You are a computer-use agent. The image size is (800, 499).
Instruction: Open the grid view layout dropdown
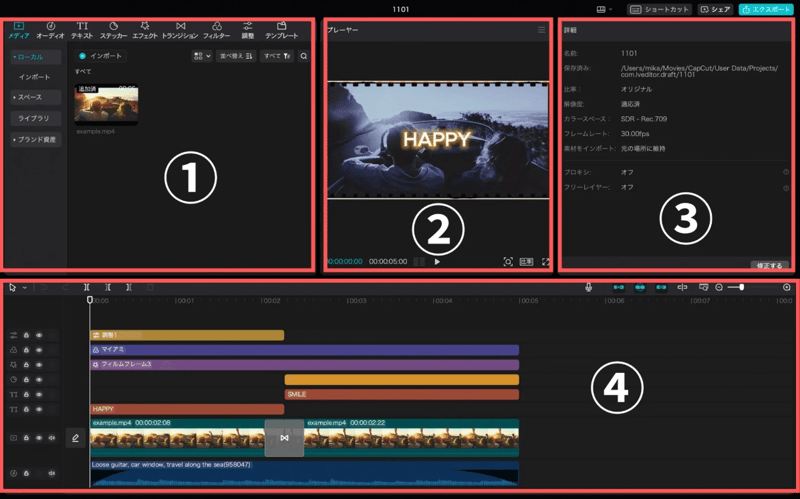(x=201, y=56)
